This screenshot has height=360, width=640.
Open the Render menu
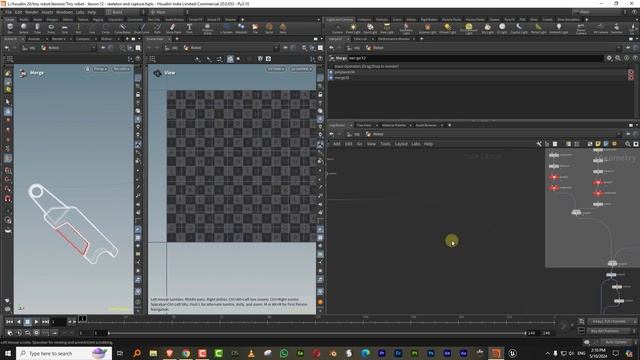point(31,12)
